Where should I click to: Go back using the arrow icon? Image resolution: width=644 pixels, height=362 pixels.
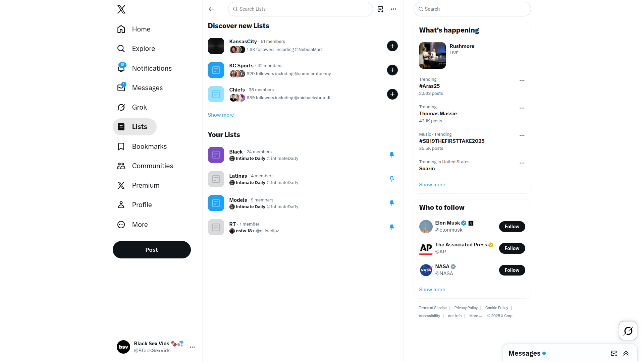[x=211, y=9]
